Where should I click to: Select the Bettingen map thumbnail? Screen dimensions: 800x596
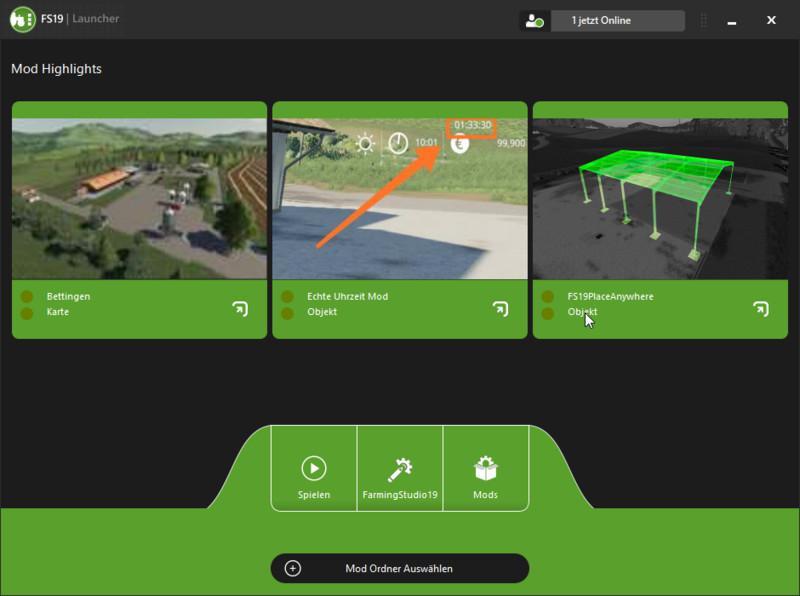coord(139,199)
